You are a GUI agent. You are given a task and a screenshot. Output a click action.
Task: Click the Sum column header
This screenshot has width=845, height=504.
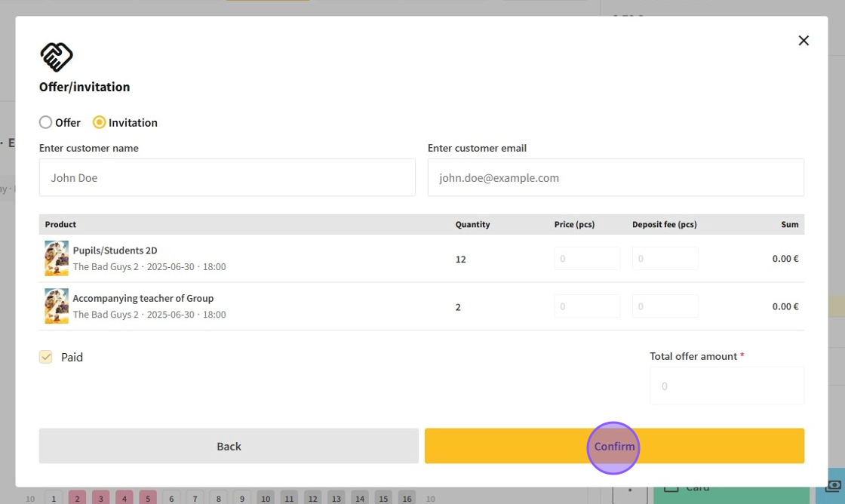coord(789,224)
